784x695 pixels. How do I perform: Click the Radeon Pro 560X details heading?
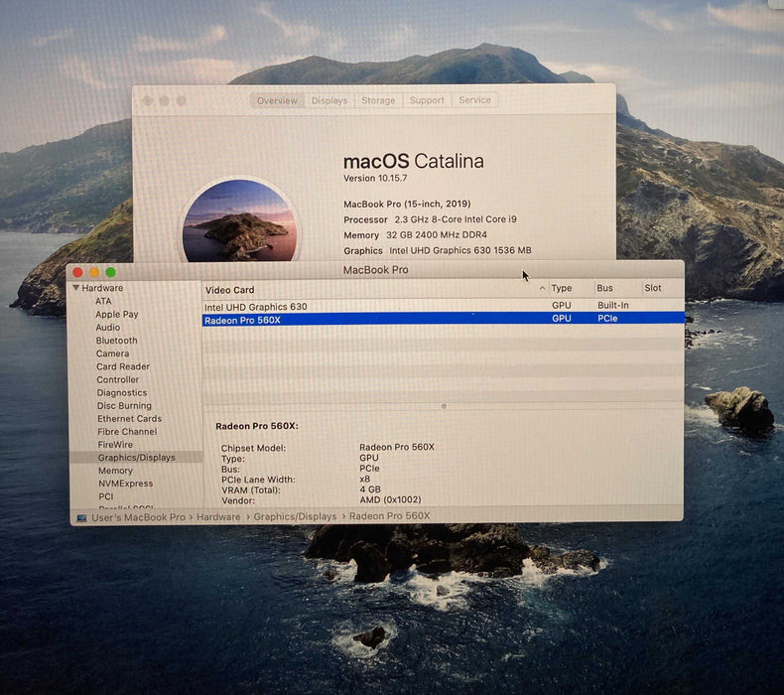[257, 426]
